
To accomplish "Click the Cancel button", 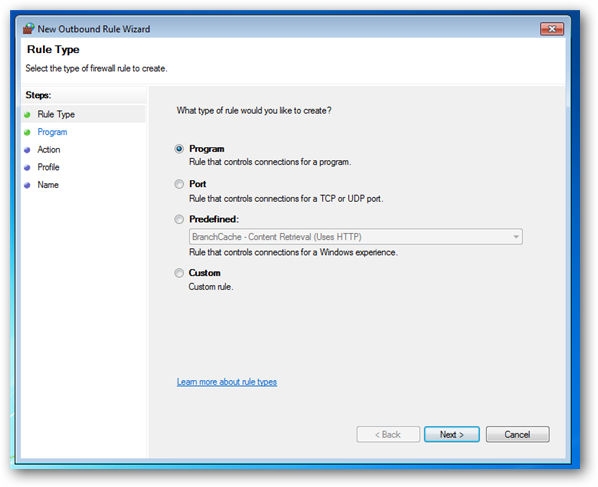I will tap(518, 434).
